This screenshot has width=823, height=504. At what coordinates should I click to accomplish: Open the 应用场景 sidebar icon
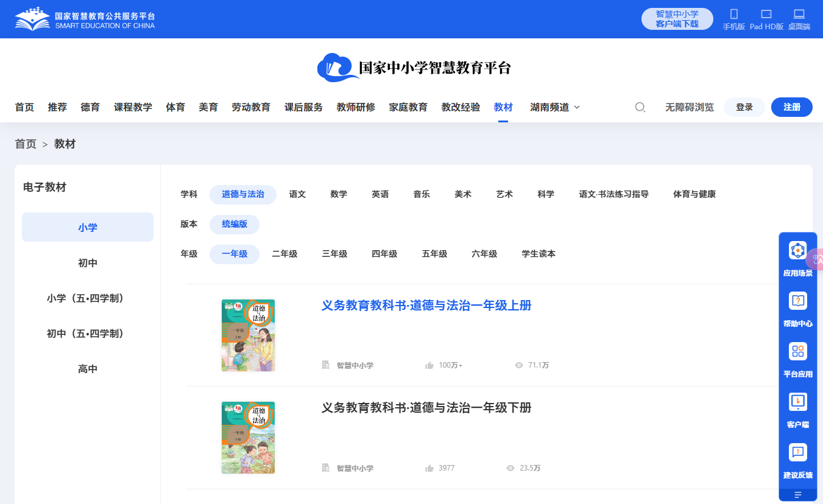point(797,250)
